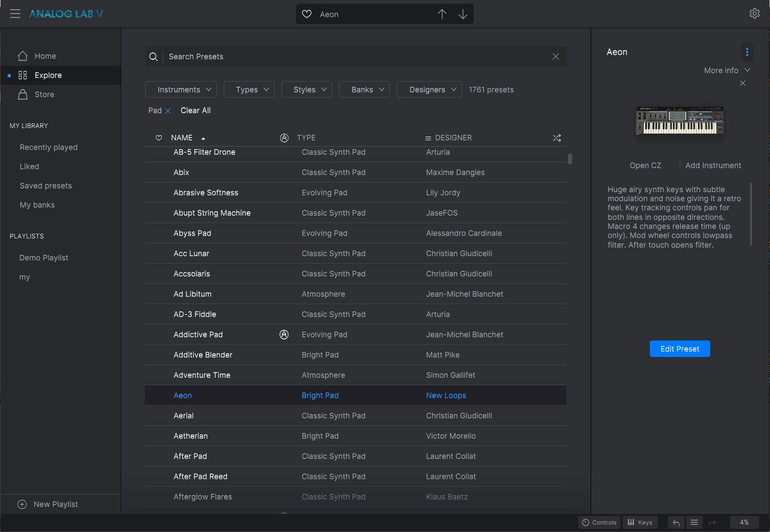Toggle the Keys keyboard panel

tap(640, 522)
